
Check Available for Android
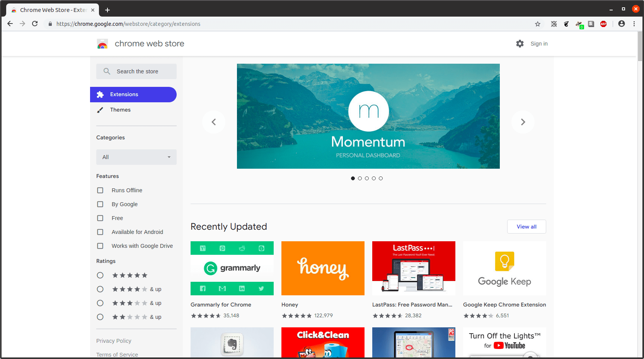click(100, 232)
